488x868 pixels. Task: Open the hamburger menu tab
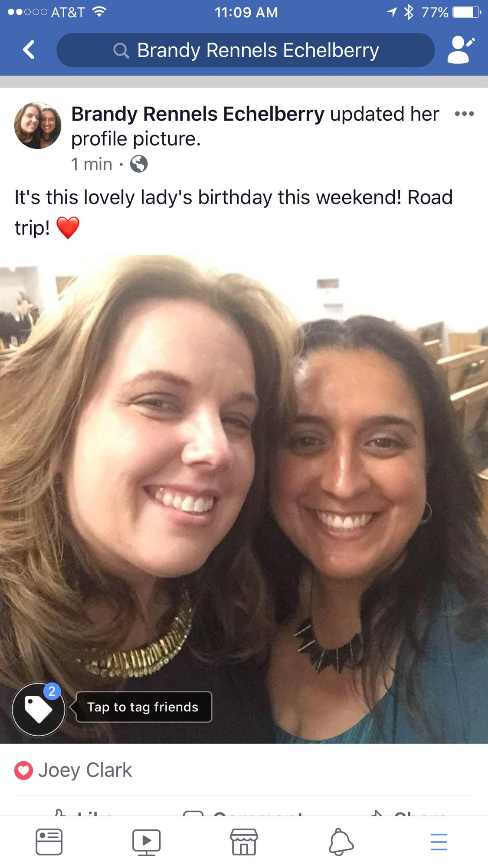click(439, 842)
